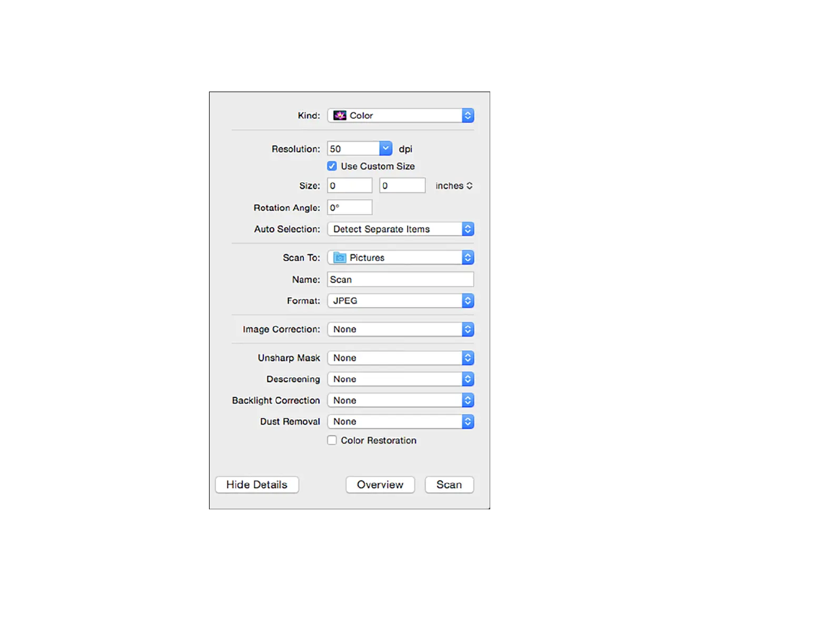This screenshot has height=644, width=834.
Task: Change the inches unit stepper
Action: 454,186
